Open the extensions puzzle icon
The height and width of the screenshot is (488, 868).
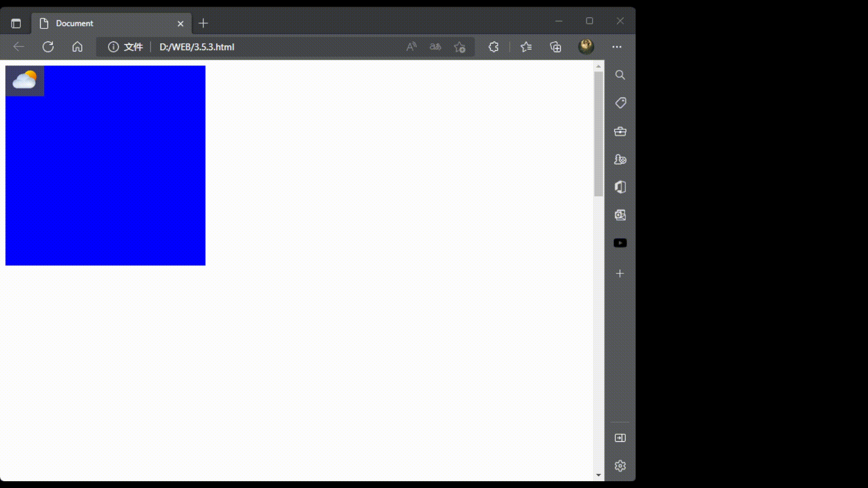(x=494, y=47)
